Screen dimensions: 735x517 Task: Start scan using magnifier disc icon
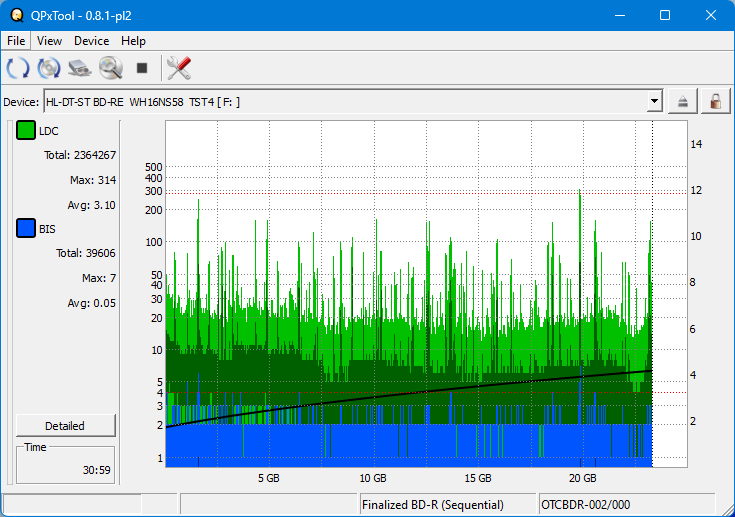click(111, 68)
